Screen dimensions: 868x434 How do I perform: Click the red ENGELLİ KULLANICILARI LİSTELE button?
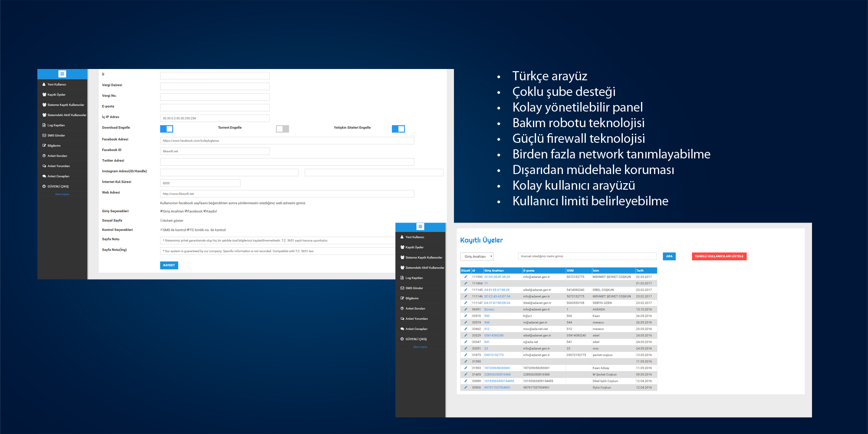[719, 256]
